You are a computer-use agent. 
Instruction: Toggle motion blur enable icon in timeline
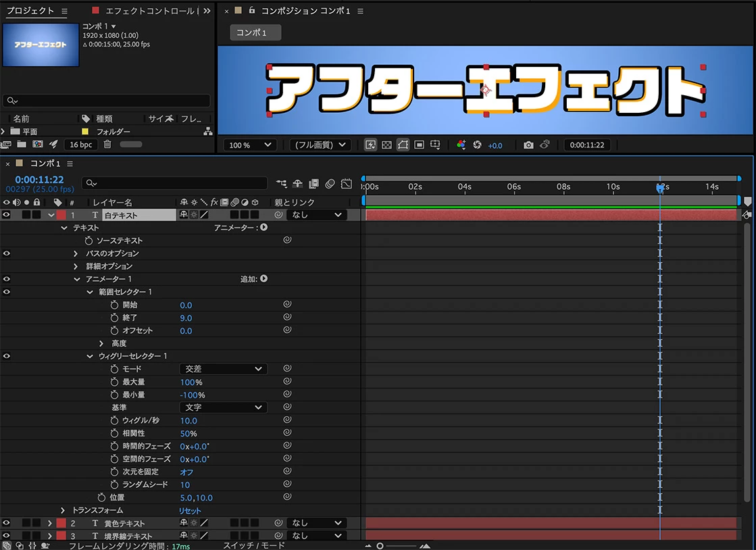[330, 184]
